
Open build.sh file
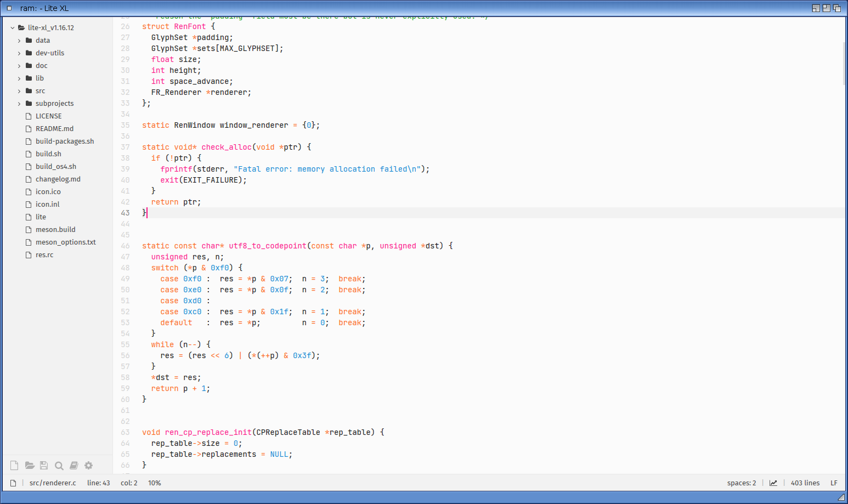48,154
